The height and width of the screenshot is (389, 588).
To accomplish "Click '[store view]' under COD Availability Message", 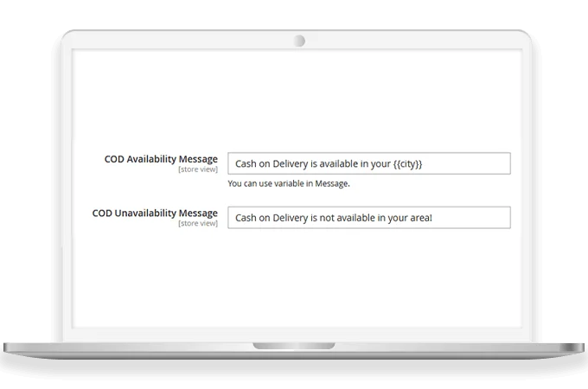I will [x=198, y=169].
